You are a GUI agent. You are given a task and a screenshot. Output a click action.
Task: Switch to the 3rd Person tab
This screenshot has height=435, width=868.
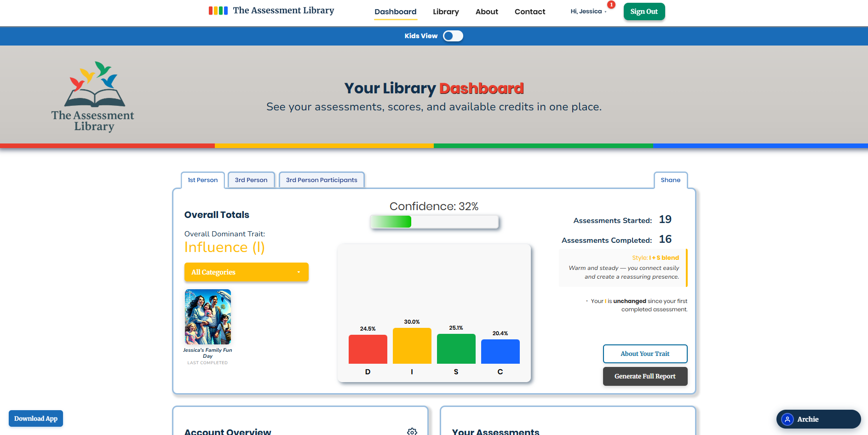click(x=251, y=180)
